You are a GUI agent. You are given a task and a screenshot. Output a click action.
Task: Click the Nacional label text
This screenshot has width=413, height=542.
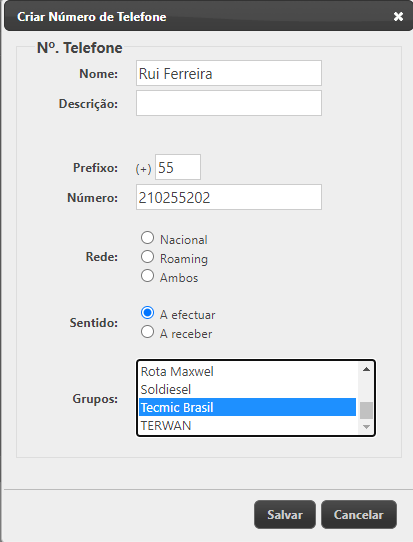pyautogui.click(x=184, y=240)
